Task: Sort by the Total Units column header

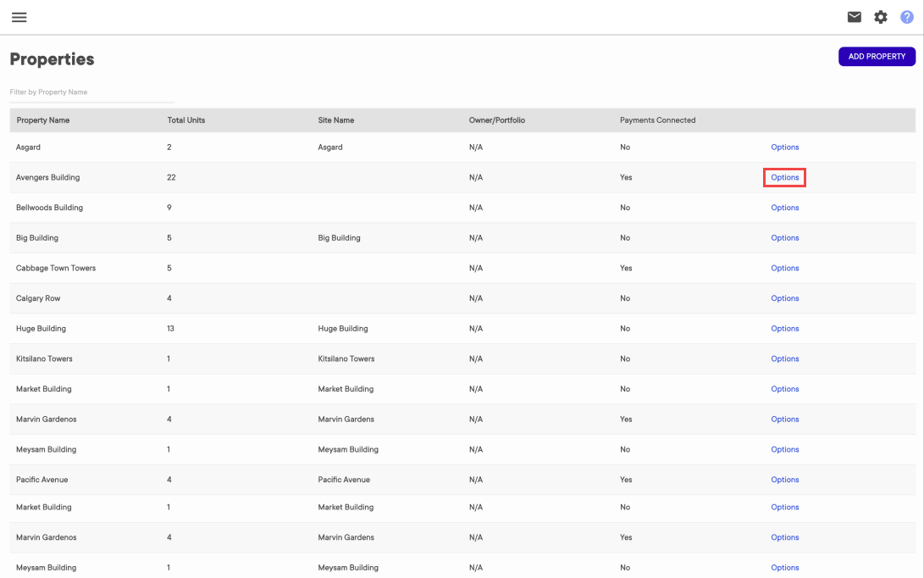Action: 186,119
